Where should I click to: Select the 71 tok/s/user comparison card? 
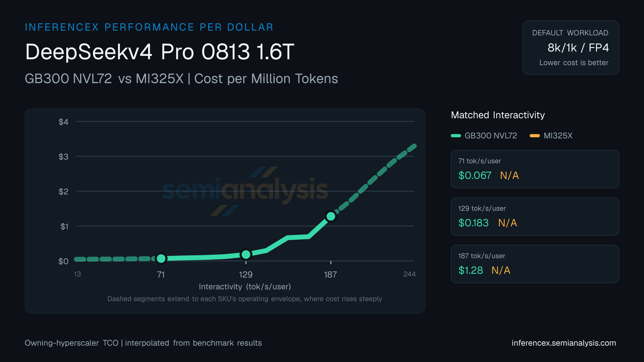point(535,169)
